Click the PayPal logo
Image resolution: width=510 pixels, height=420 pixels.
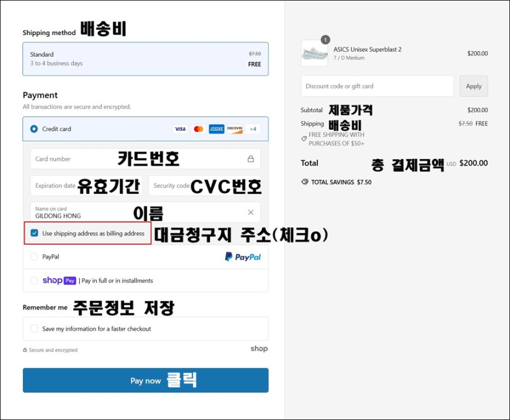[243, 257]
